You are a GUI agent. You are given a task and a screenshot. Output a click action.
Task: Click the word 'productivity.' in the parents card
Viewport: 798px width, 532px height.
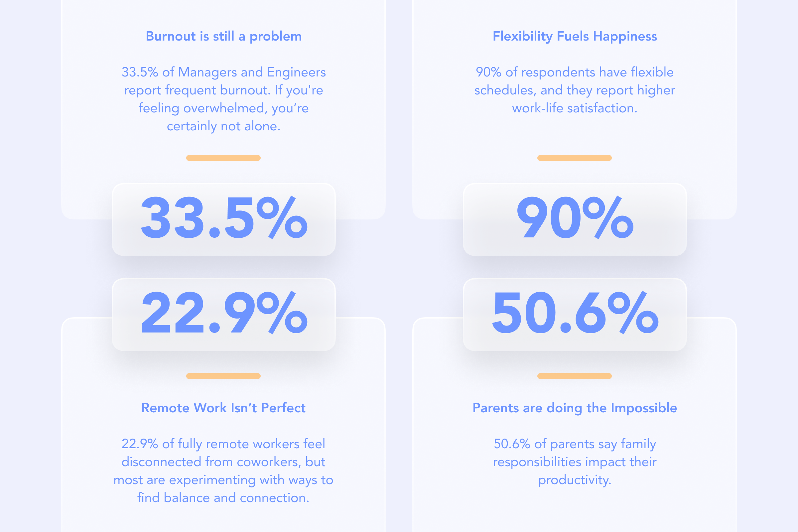575,480
